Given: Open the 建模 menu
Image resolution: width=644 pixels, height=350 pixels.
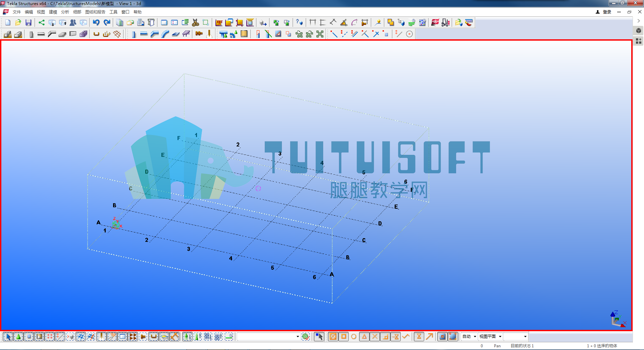Looking at the screenshot, I should [x=53, y=12].
